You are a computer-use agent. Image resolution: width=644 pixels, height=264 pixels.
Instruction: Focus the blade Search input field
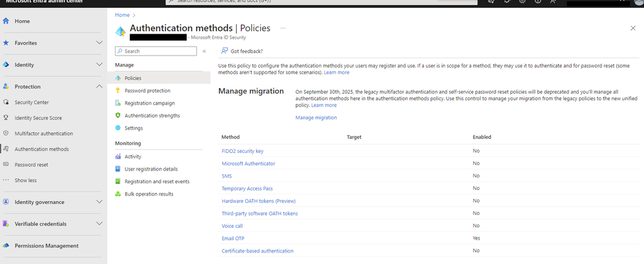tap(156, 52)
